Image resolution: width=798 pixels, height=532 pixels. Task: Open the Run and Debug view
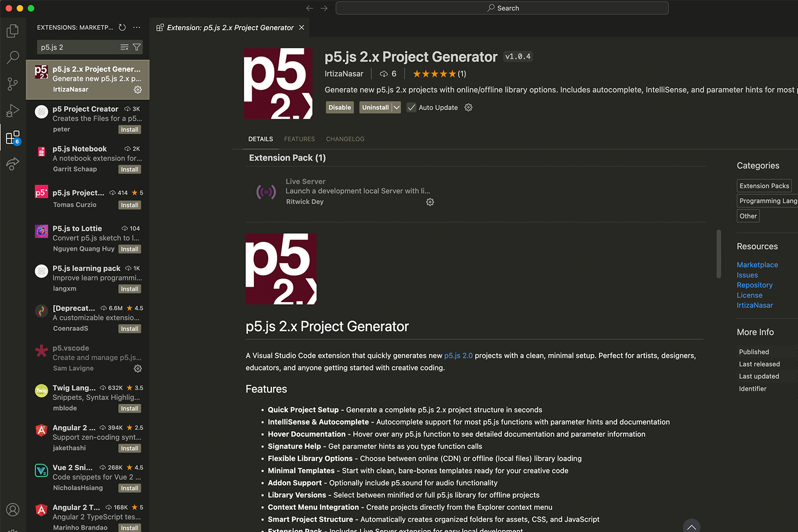pos(12,110)
